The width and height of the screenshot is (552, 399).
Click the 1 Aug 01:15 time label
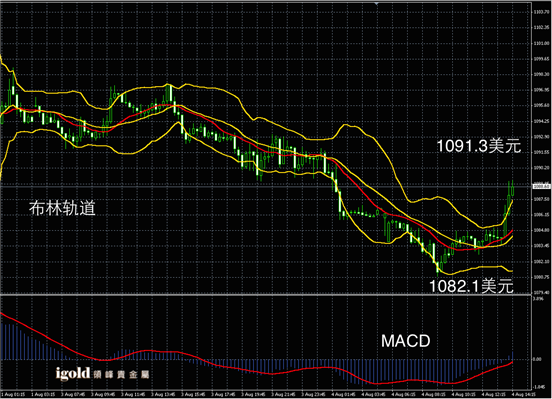pyautogui.click(x=13, y=394)
